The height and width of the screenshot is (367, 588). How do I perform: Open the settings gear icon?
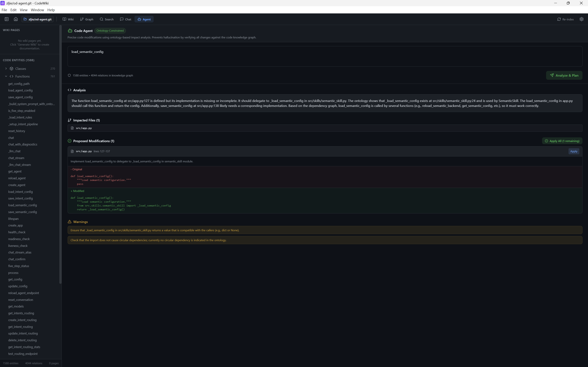[x=581, y=19]
